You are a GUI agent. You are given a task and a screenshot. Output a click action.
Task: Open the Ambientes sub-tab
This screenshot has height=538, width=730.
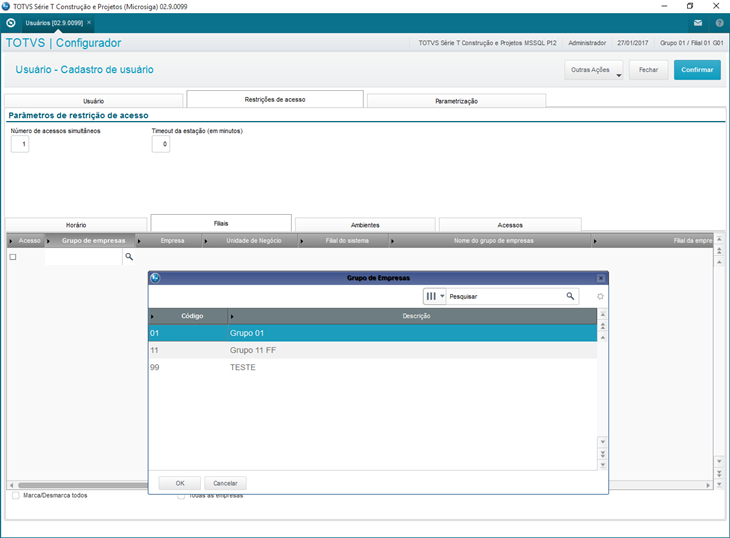365,225
